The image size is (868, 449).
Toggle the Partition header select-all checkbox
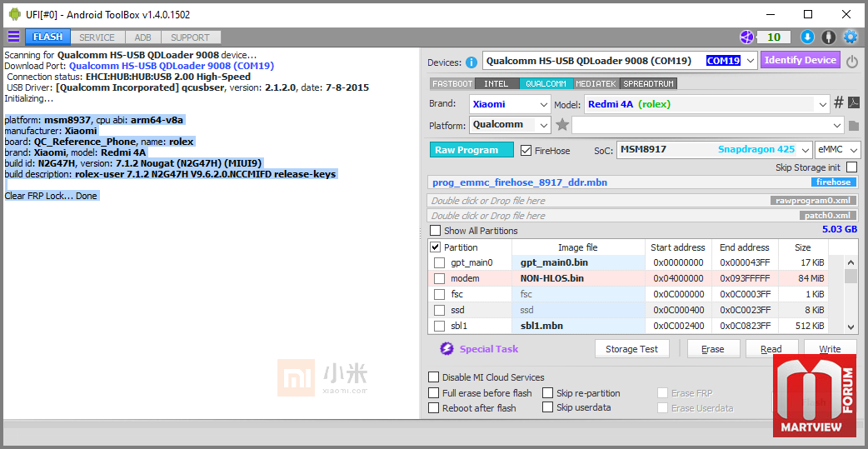[x=436, y=247]
